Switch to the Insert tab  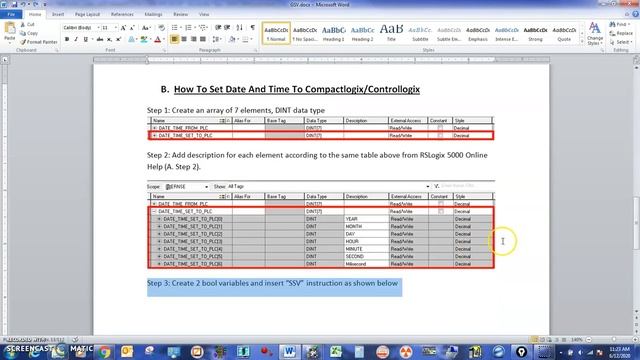[58, 14]
